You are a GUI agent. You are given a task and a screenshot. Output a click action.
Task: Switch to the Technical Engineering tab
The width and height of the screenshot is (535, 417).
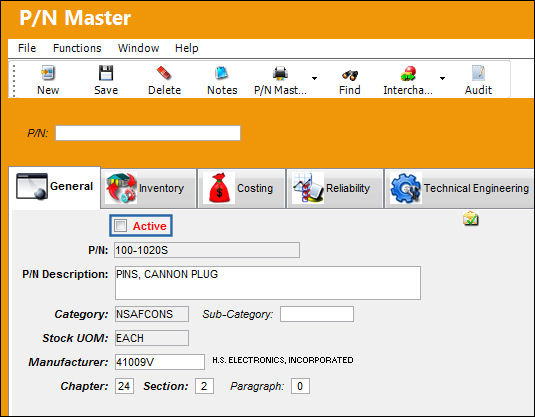[459, 188]
